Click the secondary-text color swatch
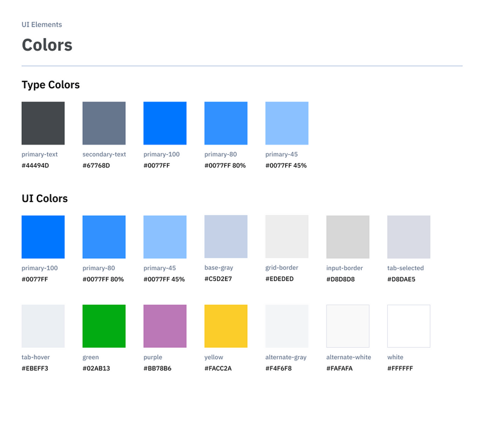The height and width of the screenshot is (448, 484). (104, 123)
